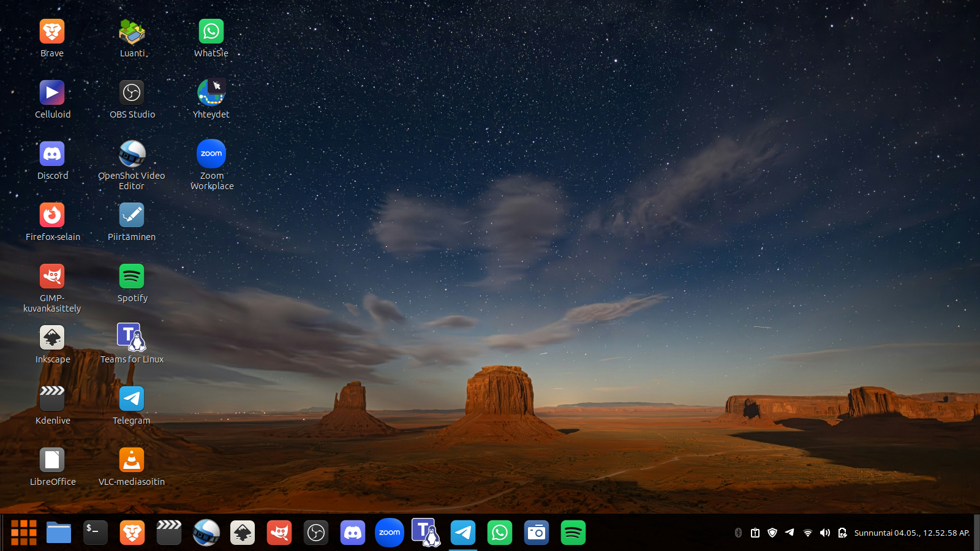Launch OpenShot Video Editor from desktop
Screen dimensions: 980x551
pyautogui.click(x=132, y=154)
